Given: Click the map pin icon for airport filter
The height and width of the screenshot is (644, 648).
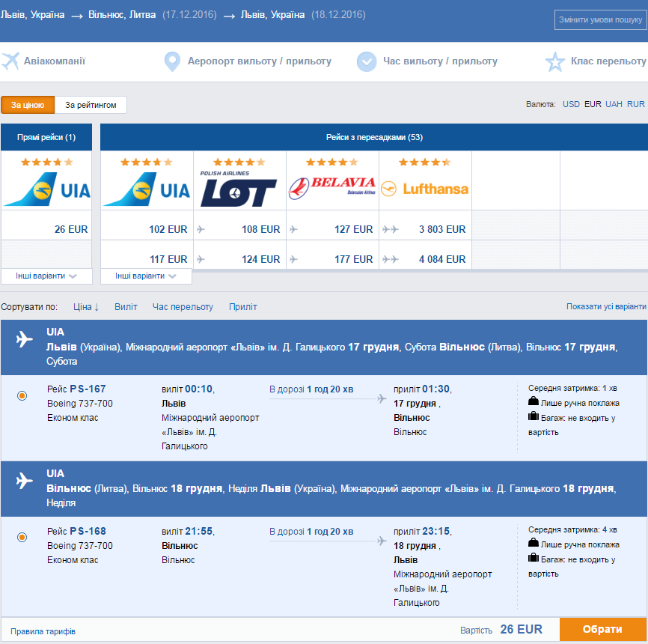Looking at the screenshot, I should [172, 61].
